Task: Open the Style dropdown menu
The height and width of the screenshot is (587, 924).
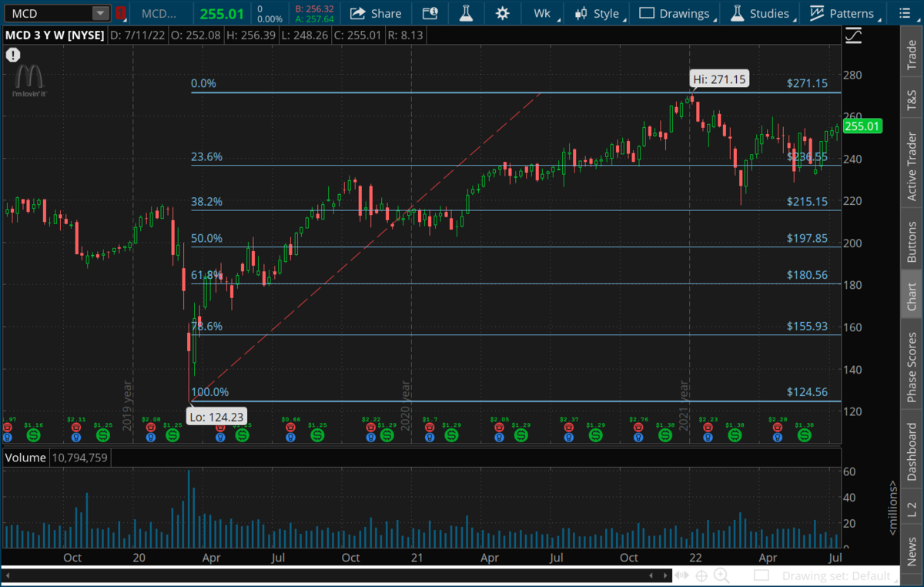Action: (599, 13)
